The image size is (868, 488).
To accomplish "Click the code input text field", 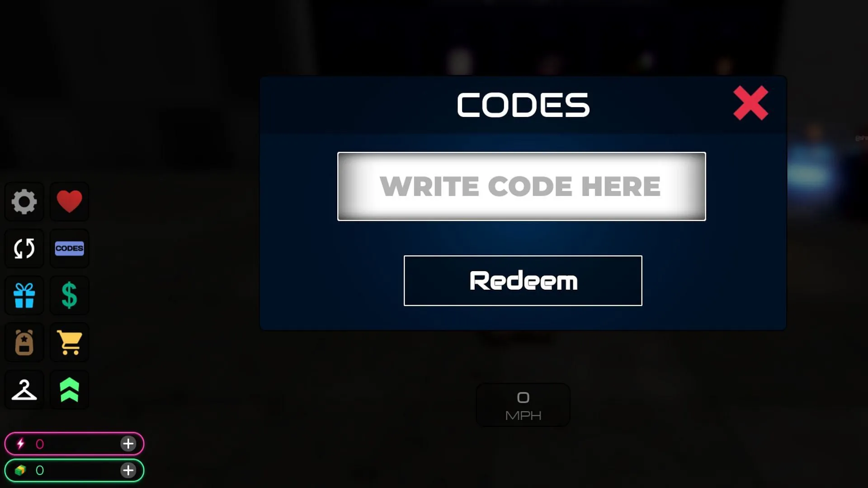I will pyautogui.click(x=522, y=186).
